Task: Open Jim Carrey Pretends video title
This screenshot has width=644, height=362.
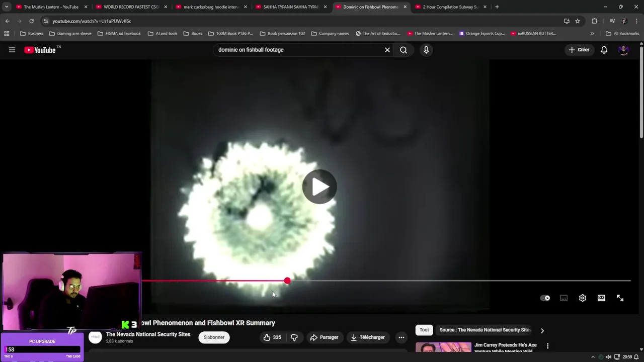Action: (506, 347)
